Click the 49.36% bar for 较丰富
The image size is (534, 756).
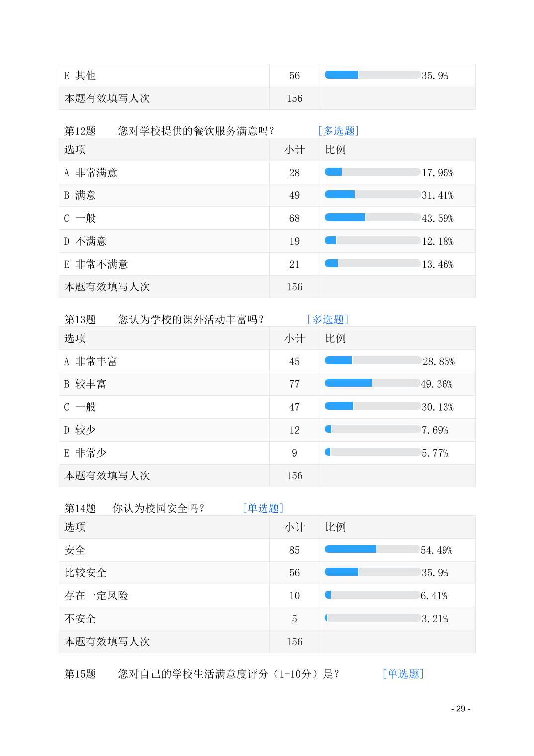372,383
